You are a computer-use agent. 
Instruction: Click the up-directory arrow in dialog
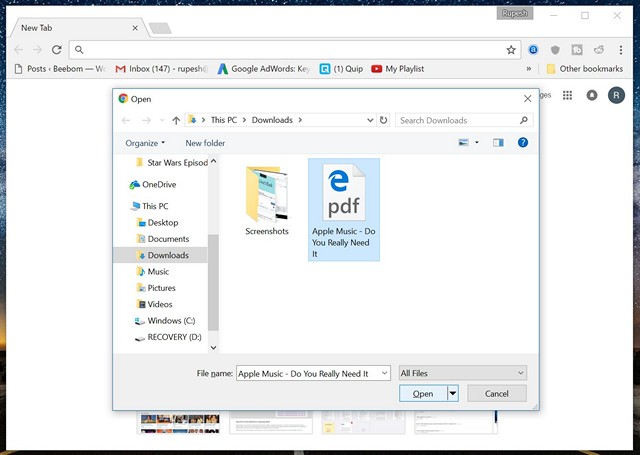176,120
